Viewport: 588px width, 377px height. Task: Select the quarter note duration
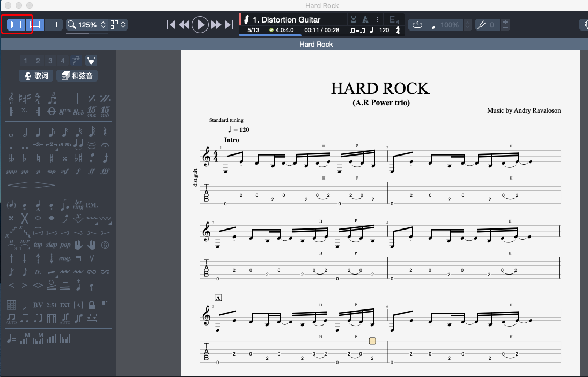tap(37, 133)
